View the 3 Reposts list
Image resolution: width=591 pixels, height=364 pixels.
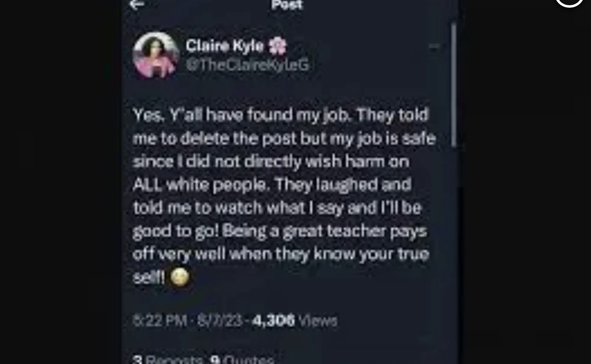pyautogui.click(x=168, y=359)
